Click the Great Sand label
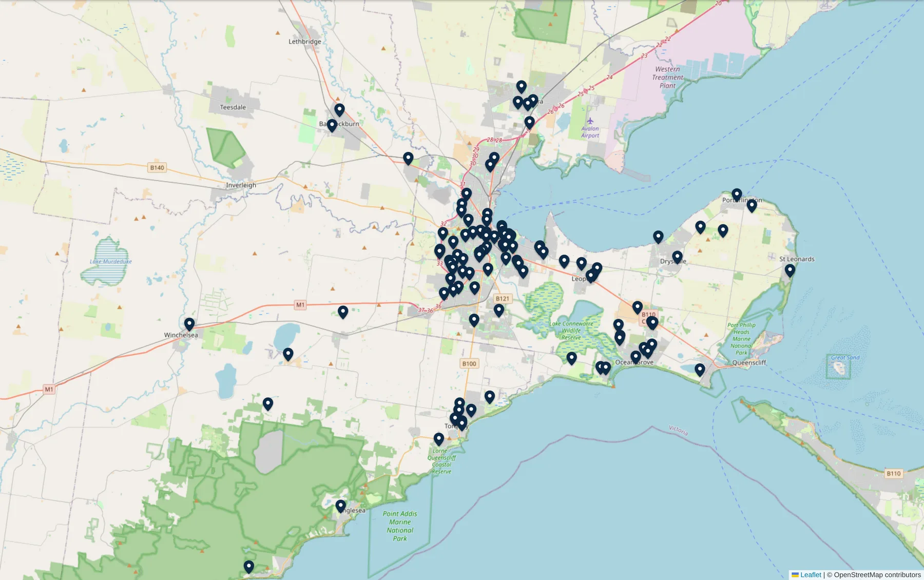This screenshot has width=924, height=580. tap(845, 358)
